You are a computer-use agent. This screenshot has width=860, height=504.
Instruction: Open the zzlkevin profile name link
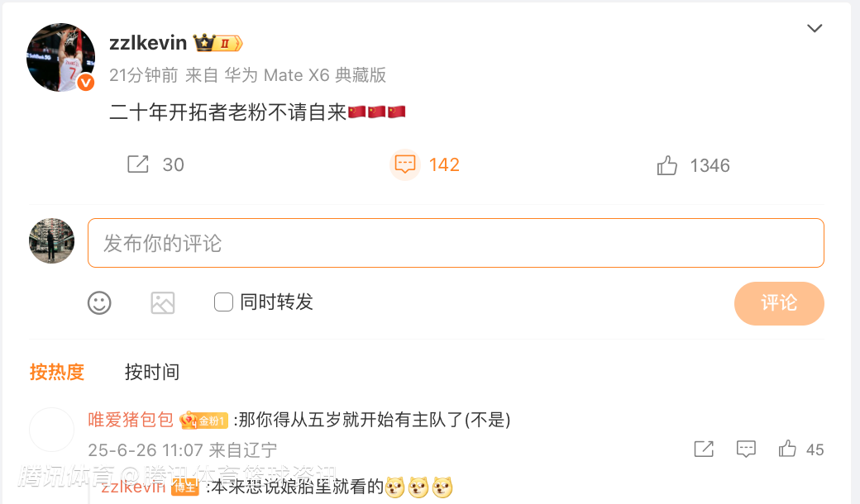pos(148,43)
